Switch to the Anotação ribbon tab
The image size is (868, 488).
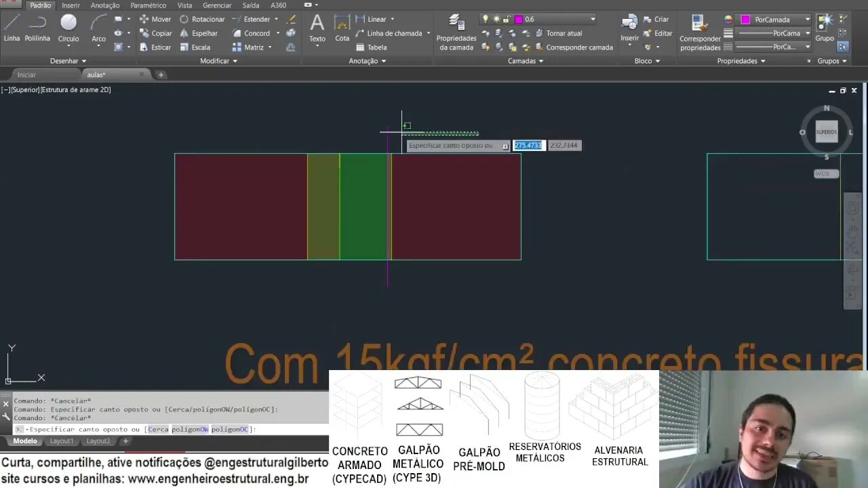coord(105,5)
